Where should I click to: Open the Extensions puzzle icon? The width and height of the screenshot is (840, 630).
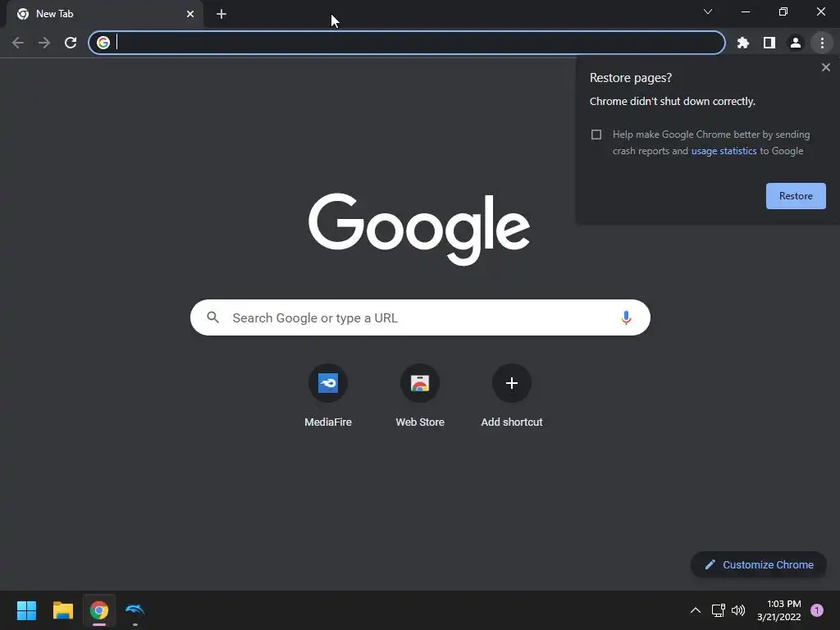(x=743, y=43)
